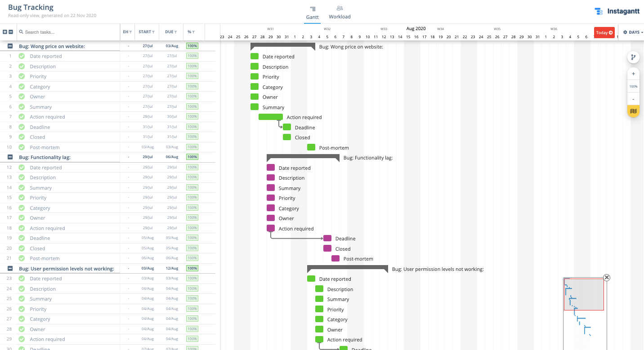Open the DUE column filter funnel

pyautogui.click(x=176, y=32)
